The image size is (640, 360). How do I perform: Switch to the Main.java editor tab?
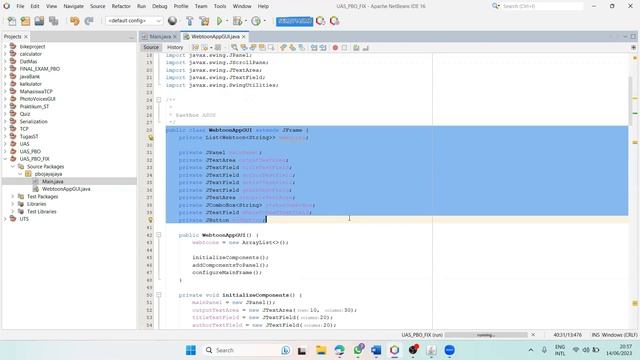160,37
